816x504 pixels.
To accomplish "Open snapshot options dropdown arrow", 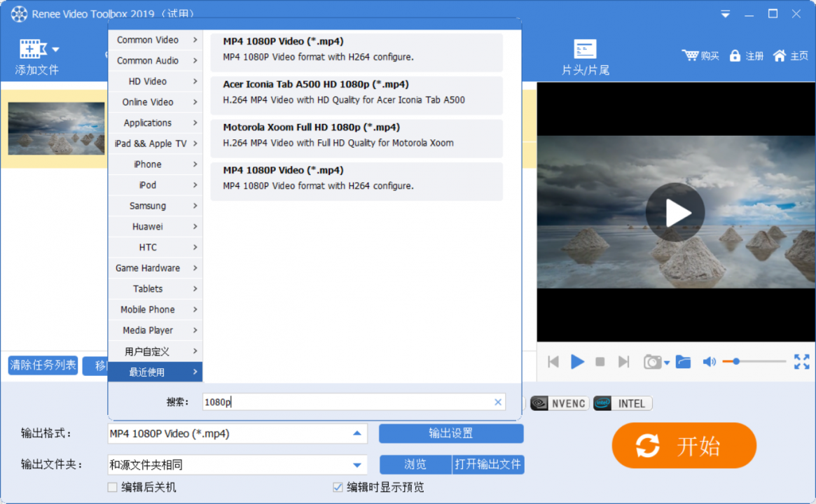I will click(667, 363).
